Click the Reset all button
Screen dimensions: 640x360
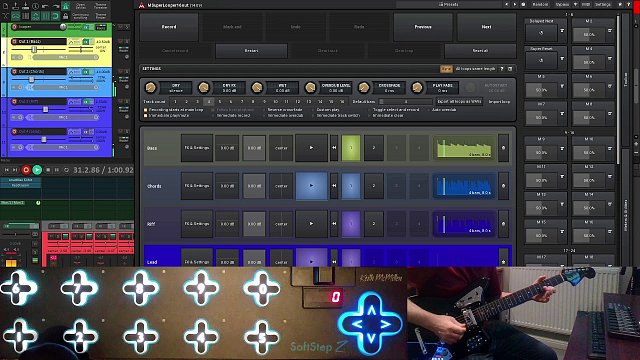point(480,51)
